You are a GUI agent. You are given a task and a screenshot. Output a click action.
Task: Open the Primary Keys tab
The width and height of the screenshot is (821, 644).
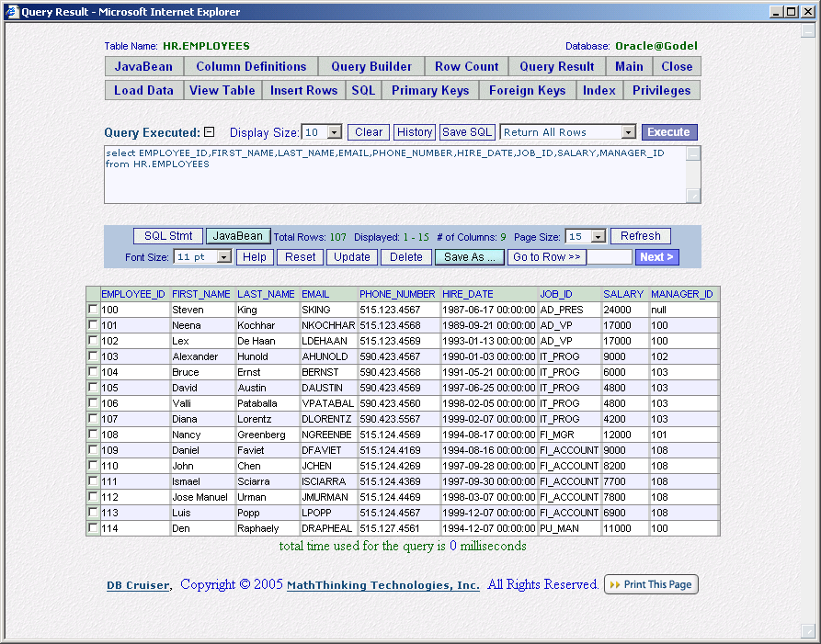tap(430, 91)
